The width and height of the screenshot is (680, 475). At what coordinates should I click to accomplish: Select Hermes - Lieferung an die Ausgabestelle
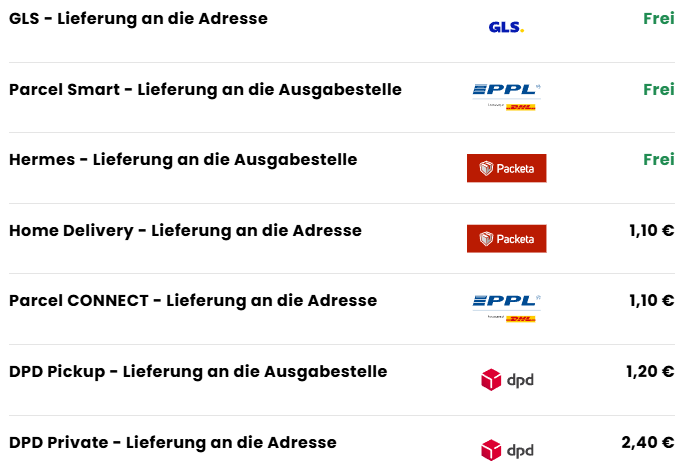(183, 160)
